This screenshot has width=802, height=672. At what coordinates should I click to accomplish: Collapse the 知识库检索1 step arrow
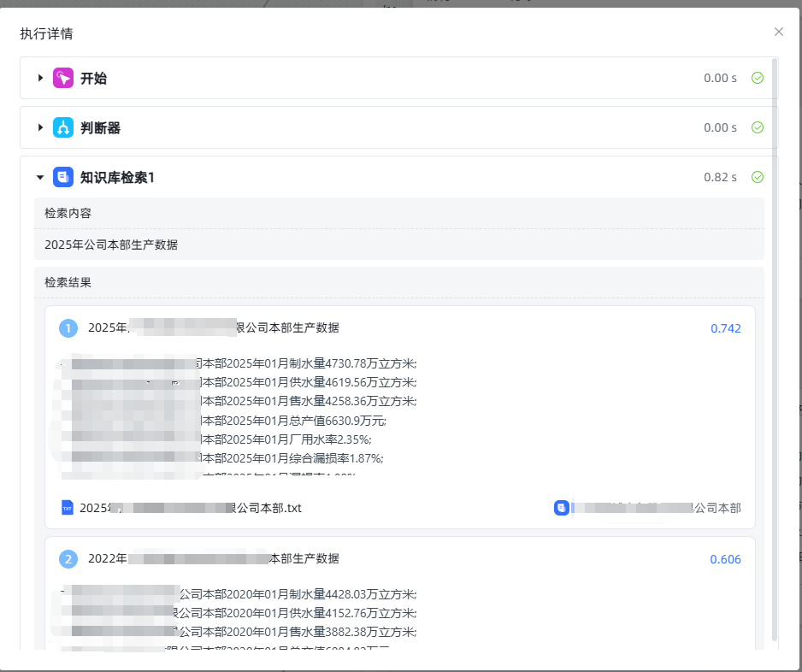click(40, 178)
